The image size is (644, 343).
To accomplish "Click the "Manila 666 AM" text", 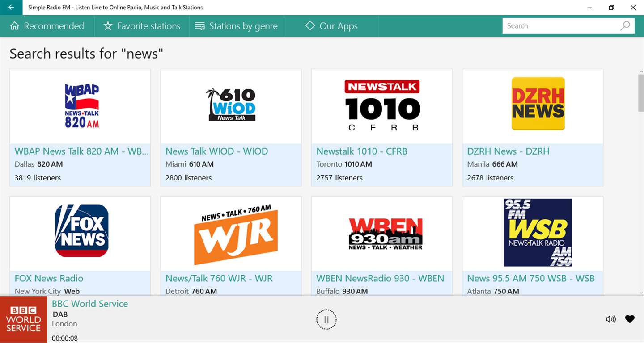I will [492, 164].
